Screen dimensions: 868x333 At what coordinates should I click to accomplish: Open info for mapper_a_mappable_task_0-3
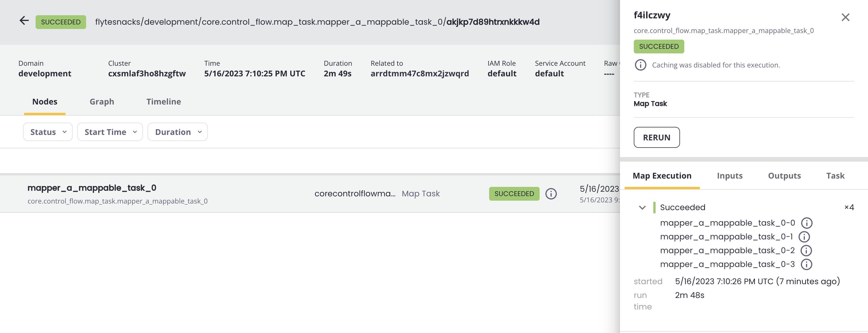point(806,265)
